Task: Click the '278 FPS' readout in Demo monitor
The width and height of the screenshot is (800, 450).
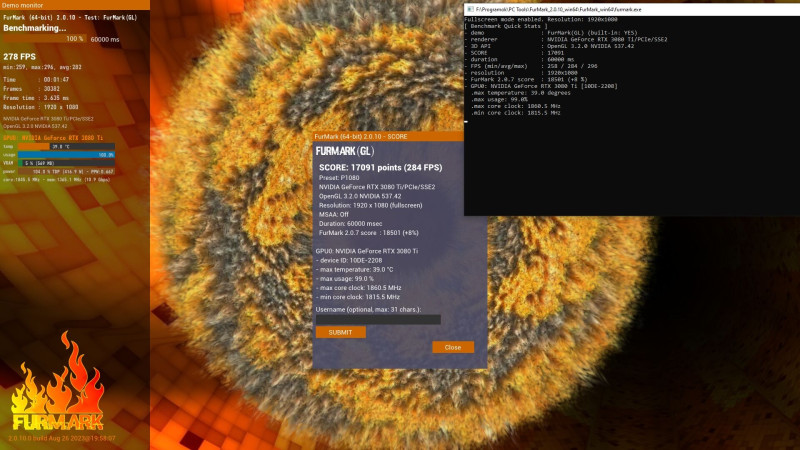Action: (19, 57)
